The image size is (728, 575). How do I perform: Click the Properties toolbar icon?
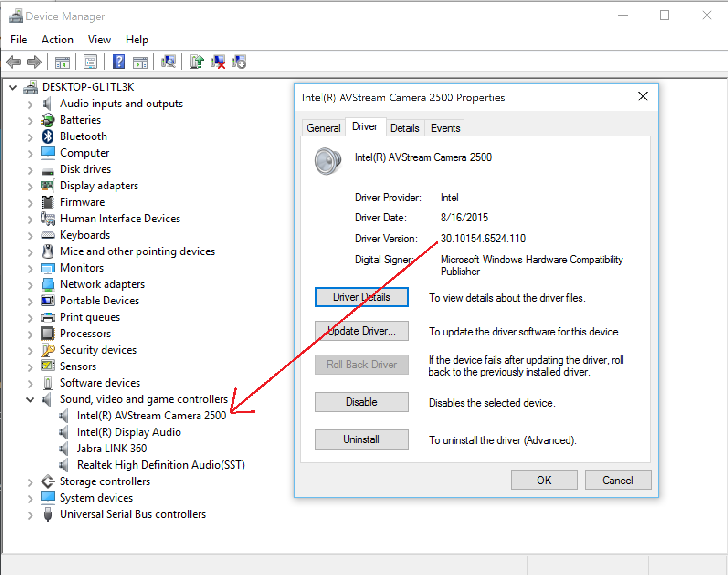(90, 62)
